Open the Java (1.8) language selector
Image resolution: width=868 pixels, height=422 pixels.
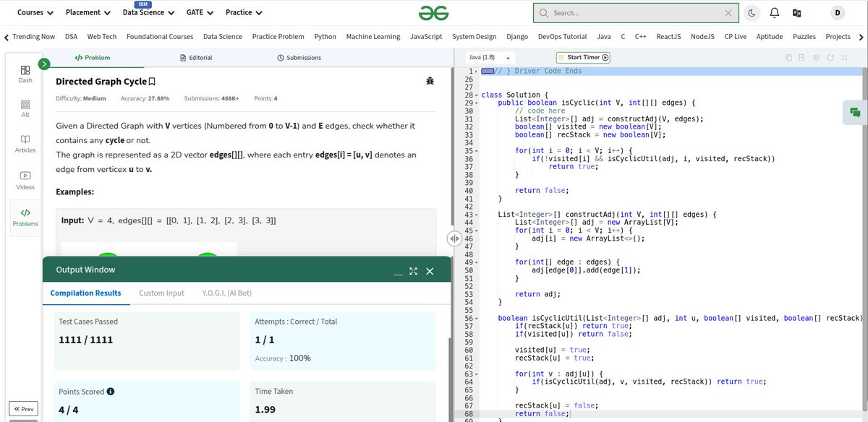(490, 57)
